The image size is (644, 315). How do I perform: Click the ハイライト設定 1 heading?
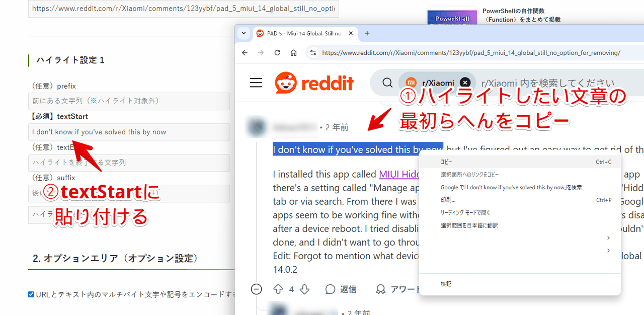click(70, 60)
